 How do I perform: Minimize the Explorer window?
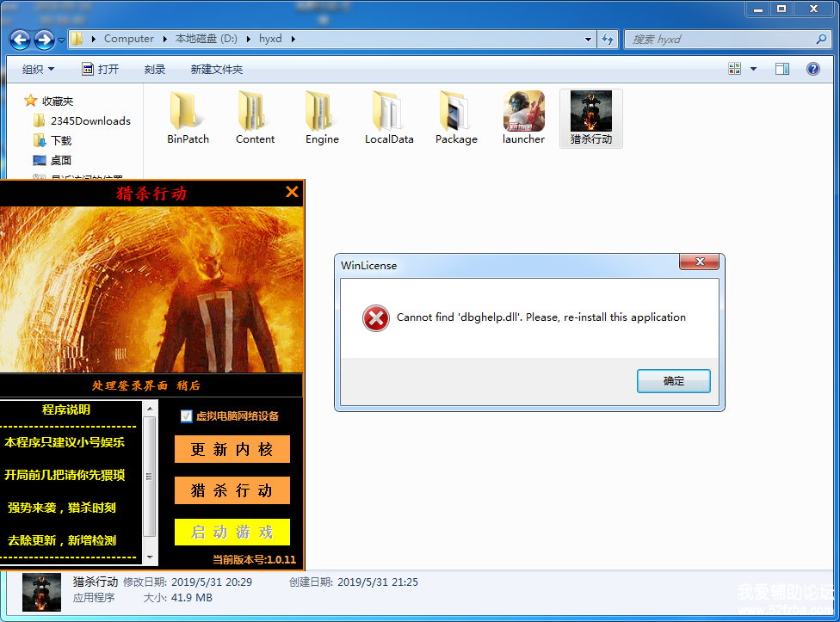[758, 9]
